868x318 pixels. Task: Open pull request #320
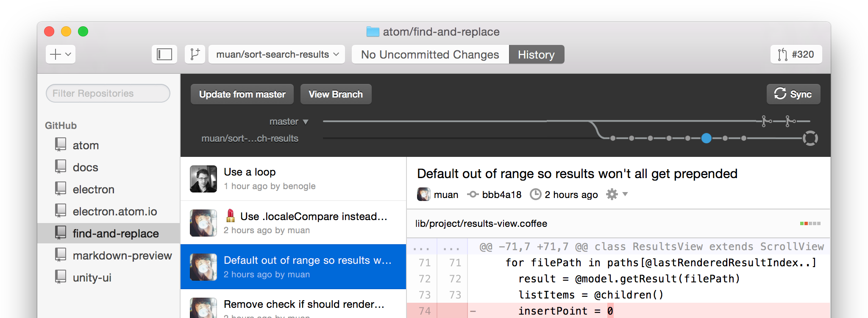coord(796,54)
